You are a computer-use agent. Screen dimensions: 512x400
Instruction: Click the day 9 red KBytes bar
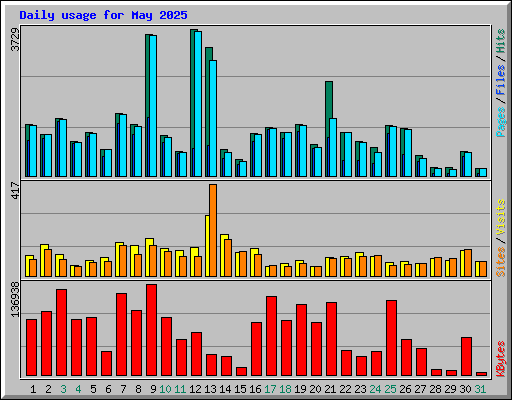click(151, 330)
